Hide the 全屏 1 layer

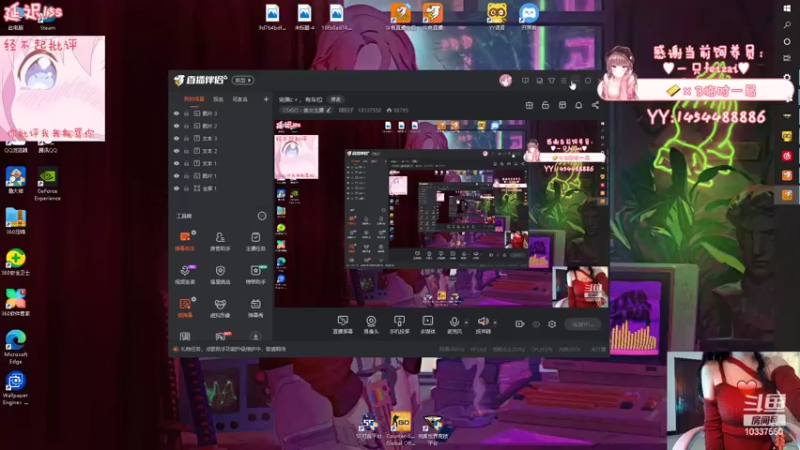pos(177,188)
